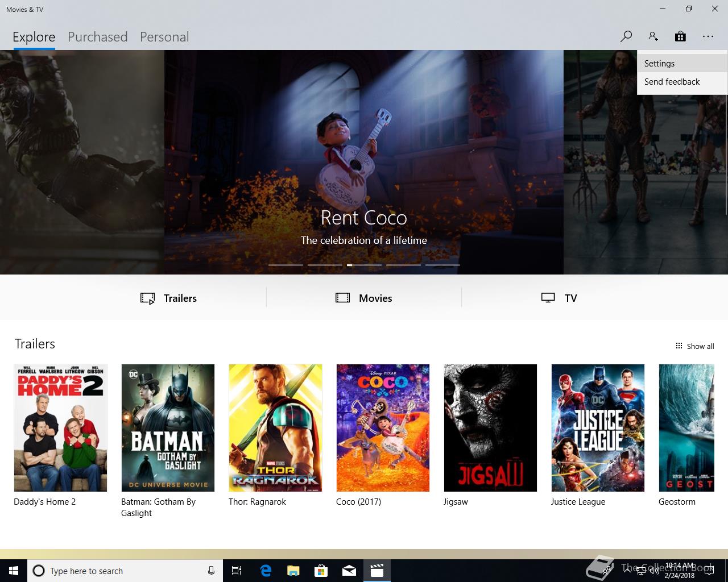This screenshot has height=582, width=728.
Task: Select the first carousel page indicator
Action: (x=286, y=265)
